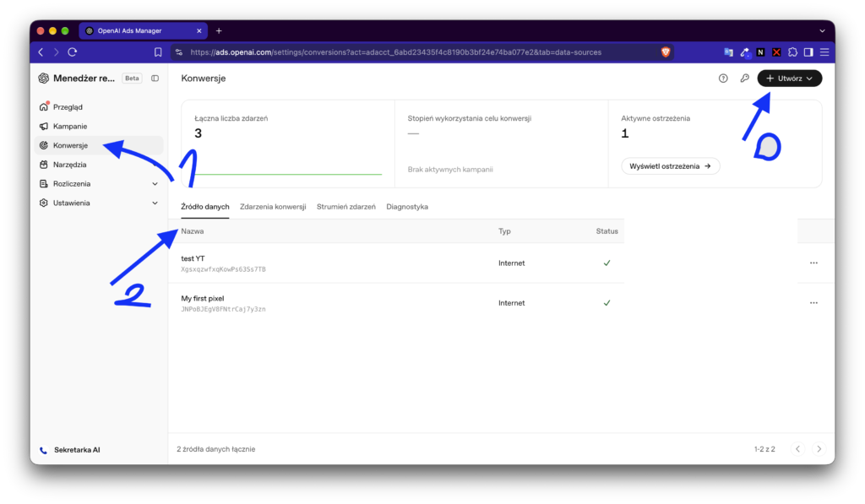Open site settings icon in address bar

point(179,52)
